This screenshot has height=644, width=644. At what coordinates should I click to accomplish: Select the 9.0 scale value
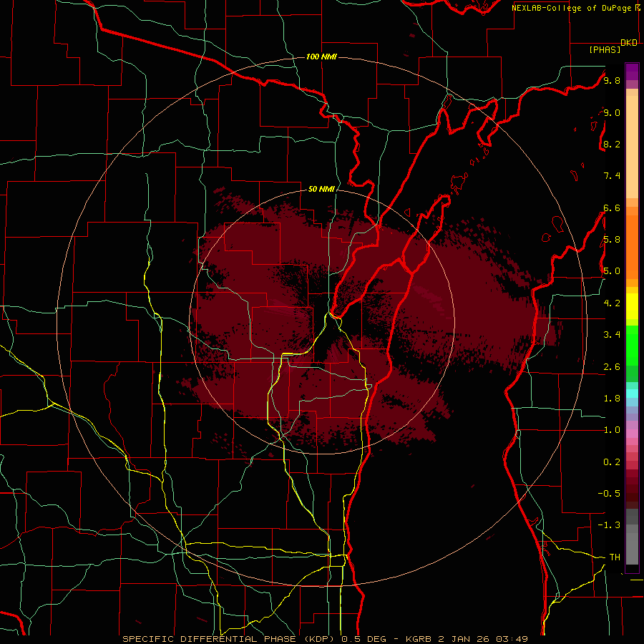click(612, 112)
